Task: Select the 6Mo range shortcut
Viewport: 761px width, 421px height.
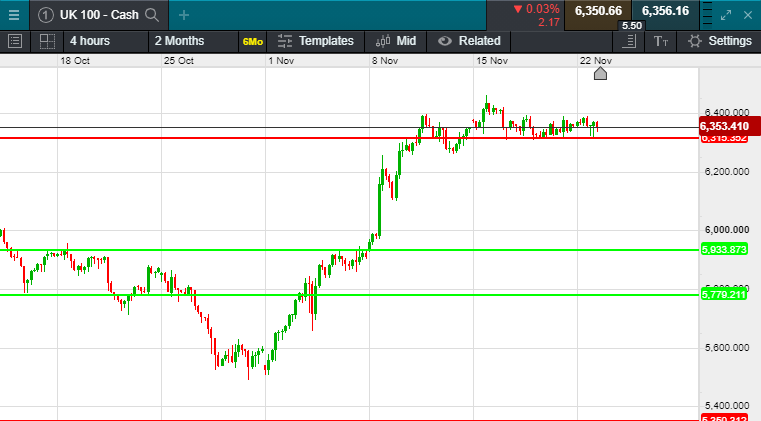Action: click(252, 42)
